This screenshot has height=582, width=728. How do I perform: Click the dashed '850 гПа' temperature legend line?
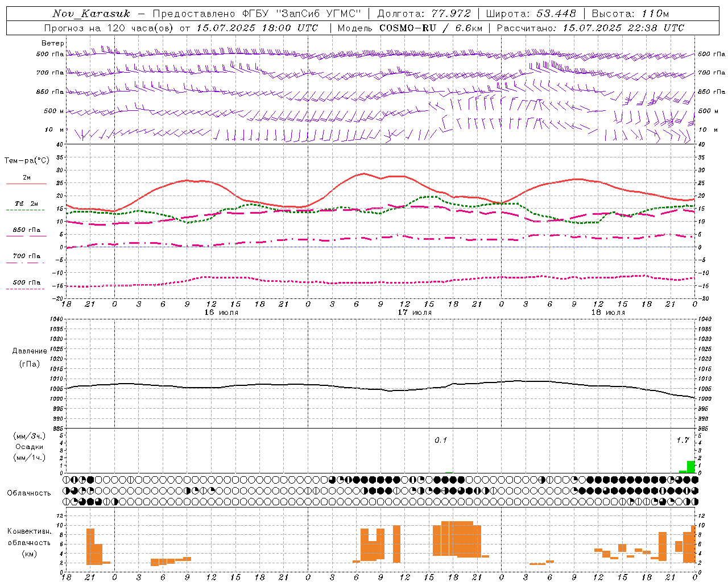(x=26, y=236)
